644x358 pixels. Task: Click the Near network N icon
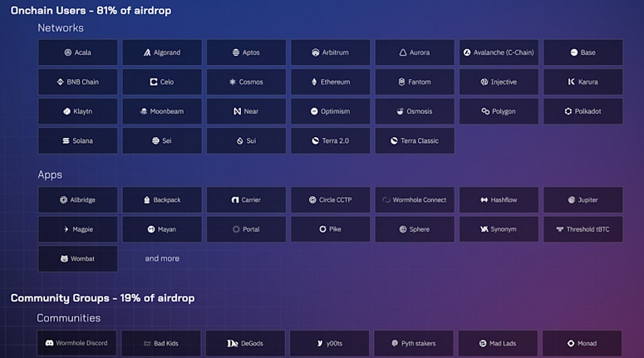[237, 111]
